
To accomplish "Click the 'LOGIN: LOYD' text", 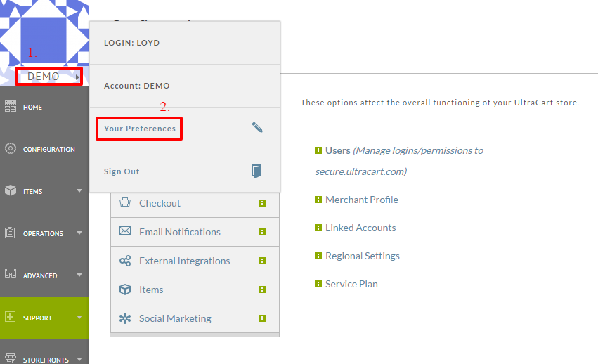I will tap(131, 43).
